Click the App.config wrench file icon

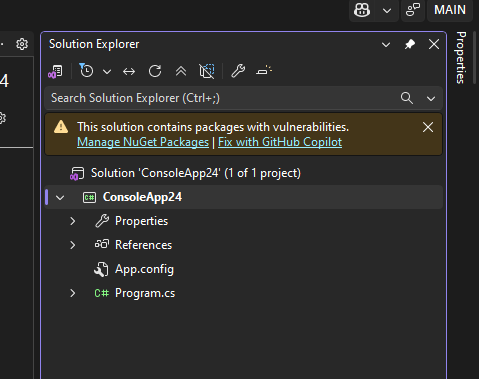[x=101, y=269]
